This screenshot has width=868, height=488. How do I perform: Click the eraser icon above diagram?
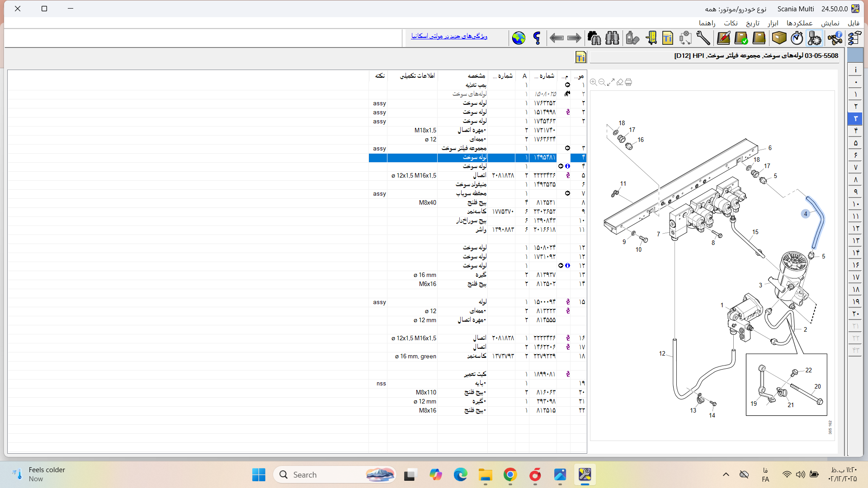620,82
